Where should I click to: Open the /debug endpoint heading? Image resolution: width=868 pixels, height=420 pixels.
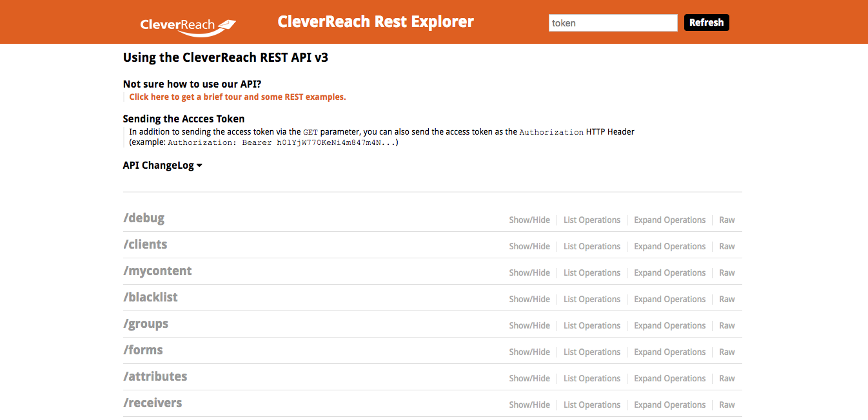[144, 218]
